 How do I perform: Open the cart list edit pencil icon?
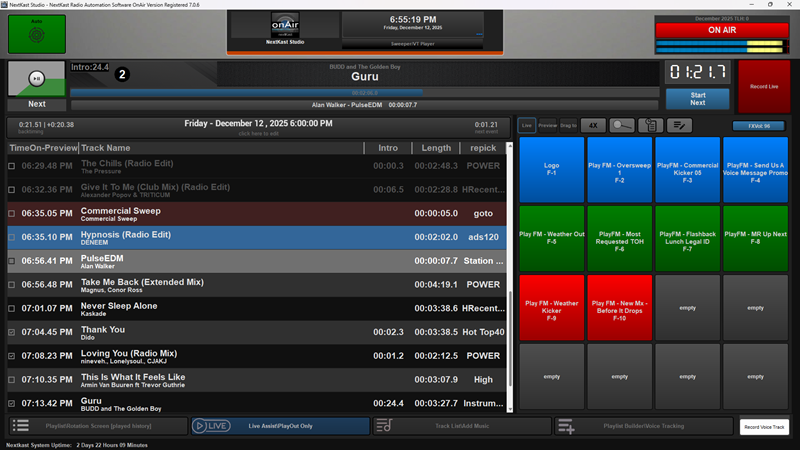pyautogui.click(x=680, y=126)
